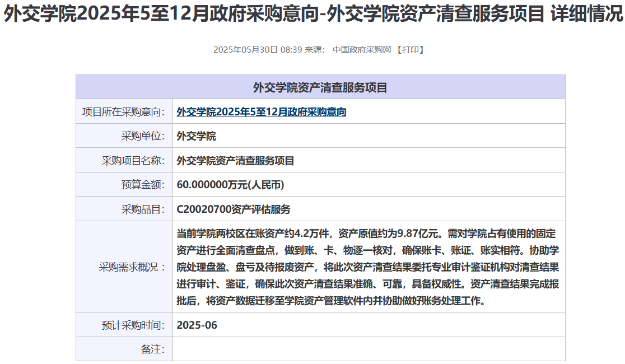Viewport: 625px width, 364px height.
Task: Select the 60.000000万元 budget amount value
Action: [234, 185]
